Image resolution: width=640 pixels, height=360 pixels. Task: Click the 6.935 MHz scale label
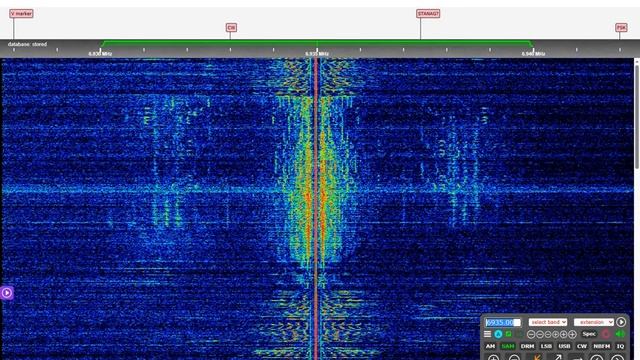317,53
